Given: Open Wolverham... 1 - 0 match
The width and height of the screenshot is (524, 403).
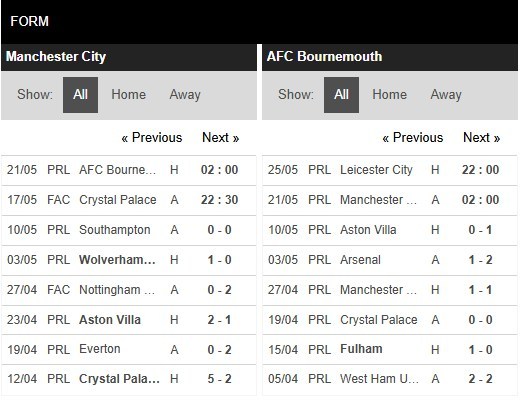Looking at the screenshot, I should tap(129, 260).
